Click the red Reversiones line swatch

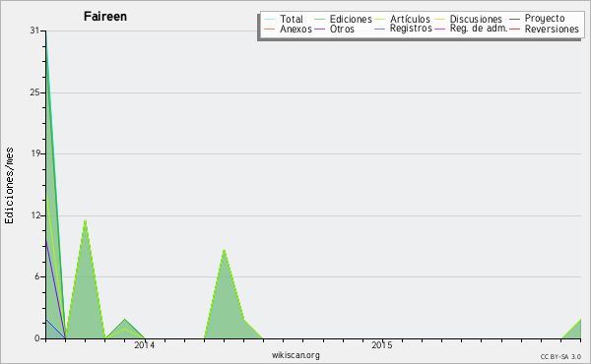tap(514, 29)
